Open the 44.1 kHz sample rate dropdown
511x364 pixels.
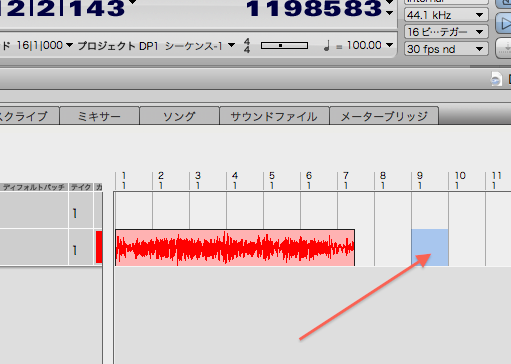[446, 15]
